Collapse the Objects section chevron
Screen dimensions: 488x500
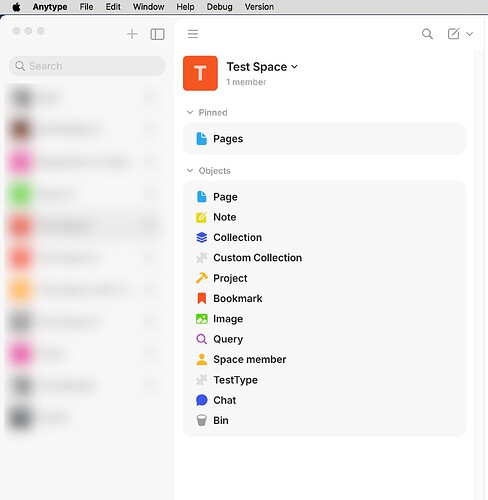coord(190,171)
